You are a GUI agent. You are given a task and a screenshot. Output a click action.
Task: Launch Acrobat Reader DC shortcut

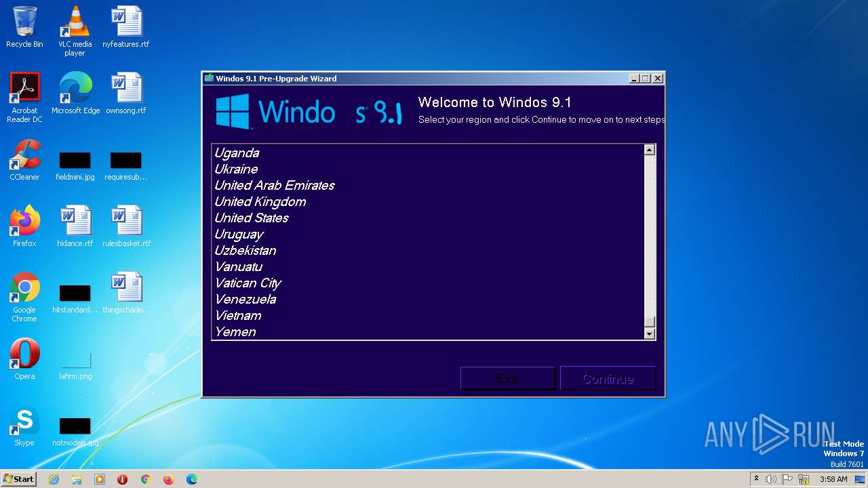(24, 97)
